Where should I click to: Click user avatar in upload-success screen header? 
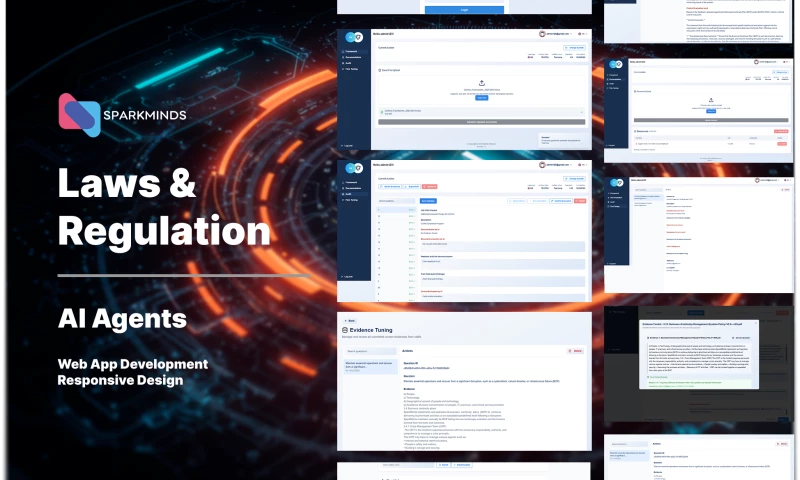pyautogui.click(x=542, y=34)
